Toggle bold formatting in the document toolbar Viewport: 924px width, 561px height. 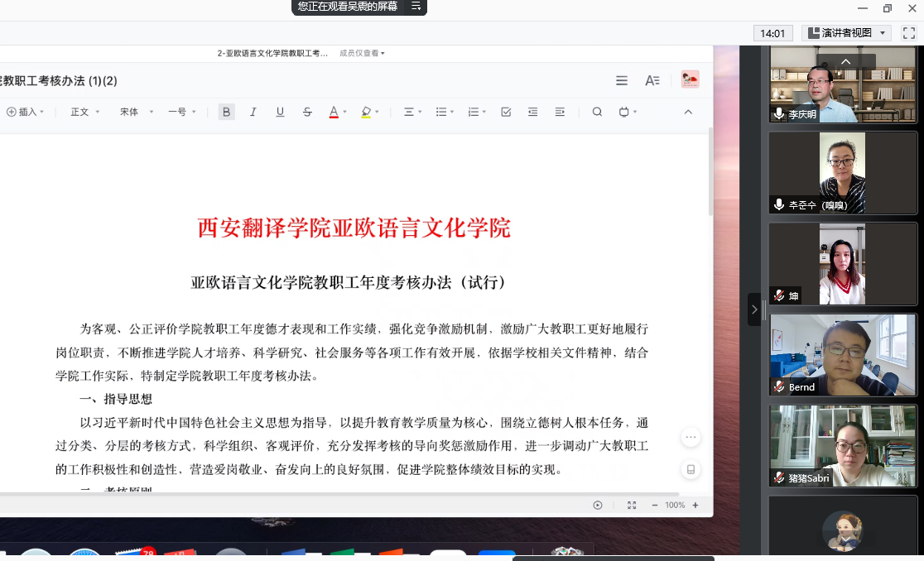(x=227, y=112)
